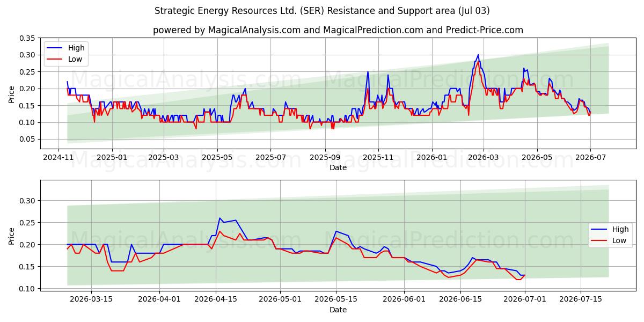The height and width of the screenshot is (322, 644).
Task: Click the '2024-11' tick label
Action: coord(58,157)
